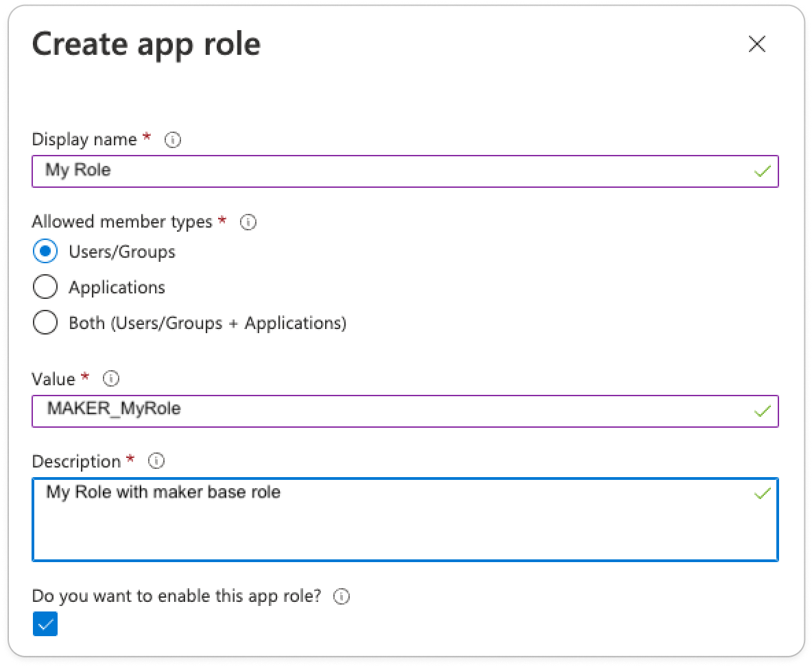Click the info icon beside Display name
This screenshot has height=667, width=812.
coord(174,140)
